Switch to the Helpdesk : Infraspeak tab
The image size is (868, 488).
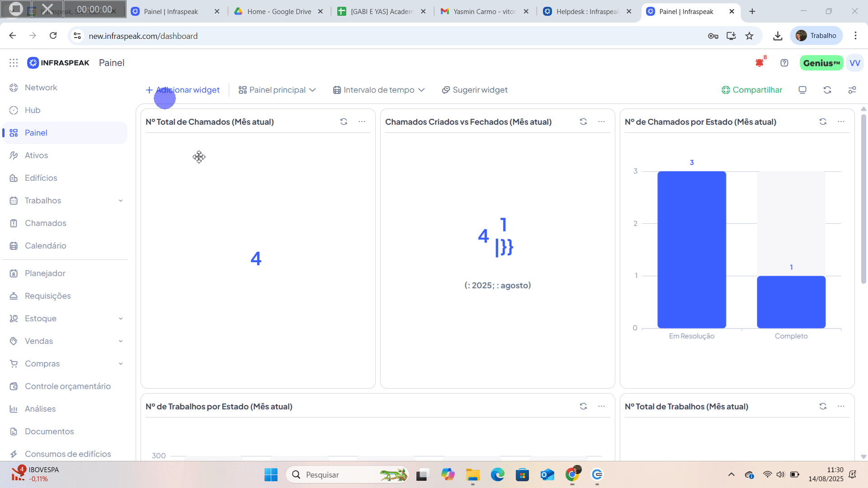588,11
